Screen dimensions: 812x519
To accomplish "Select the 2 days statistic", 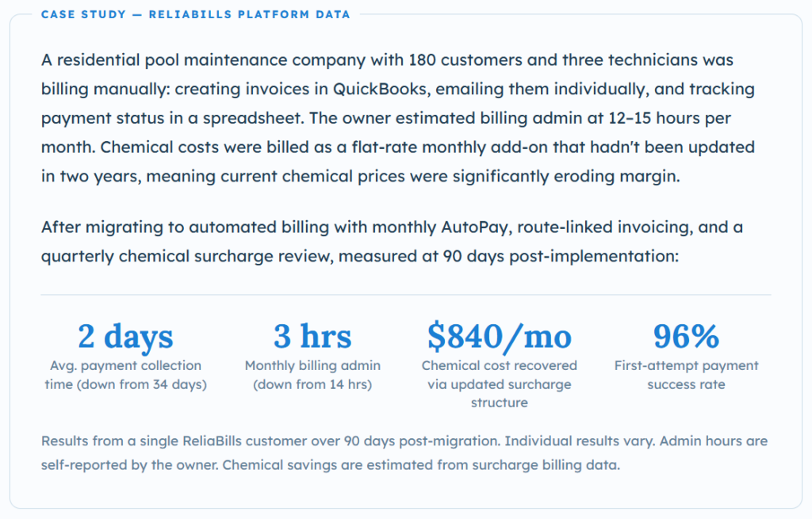I will (125, 336).
